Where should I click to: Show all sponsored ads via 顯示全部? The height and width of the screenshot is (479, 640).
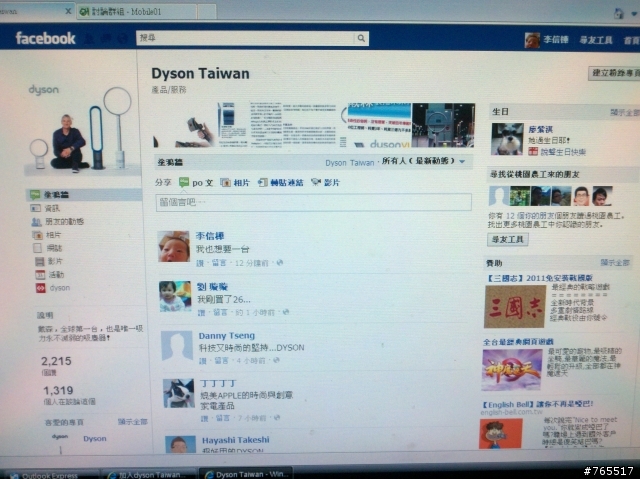[615, 263]
